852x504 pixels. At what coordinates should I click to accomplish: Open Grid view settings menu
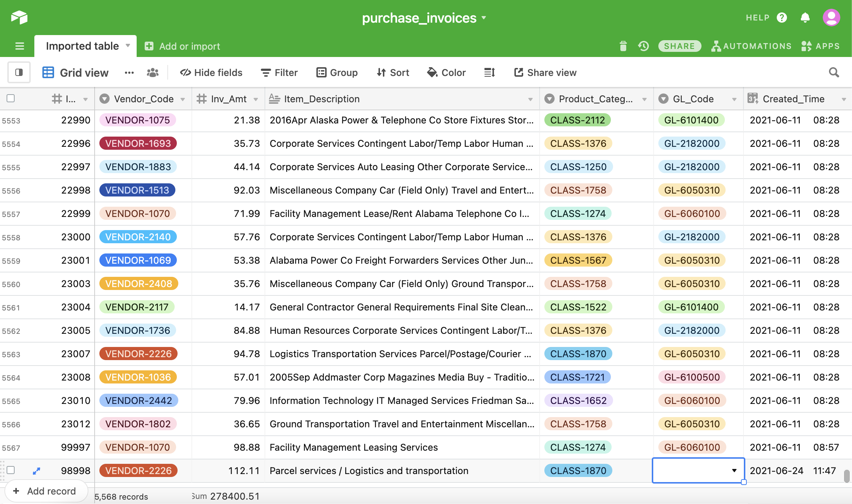(129, 72)
